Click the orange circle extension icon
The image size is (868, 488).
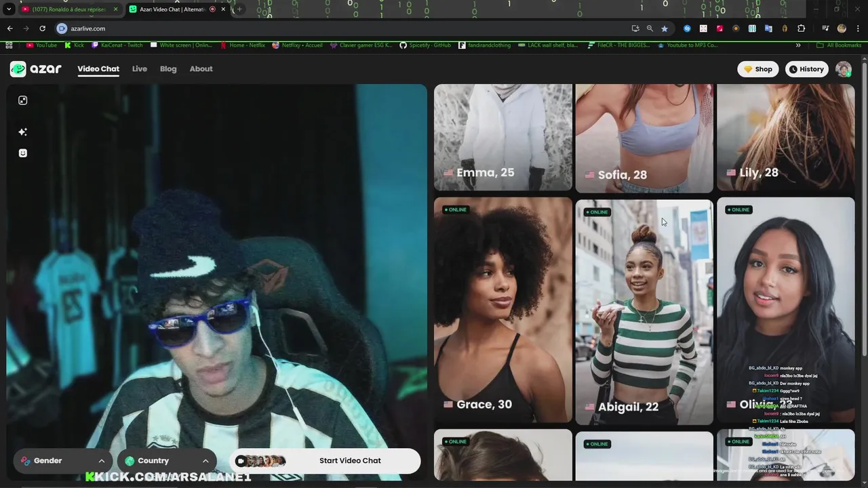point(736,28)
